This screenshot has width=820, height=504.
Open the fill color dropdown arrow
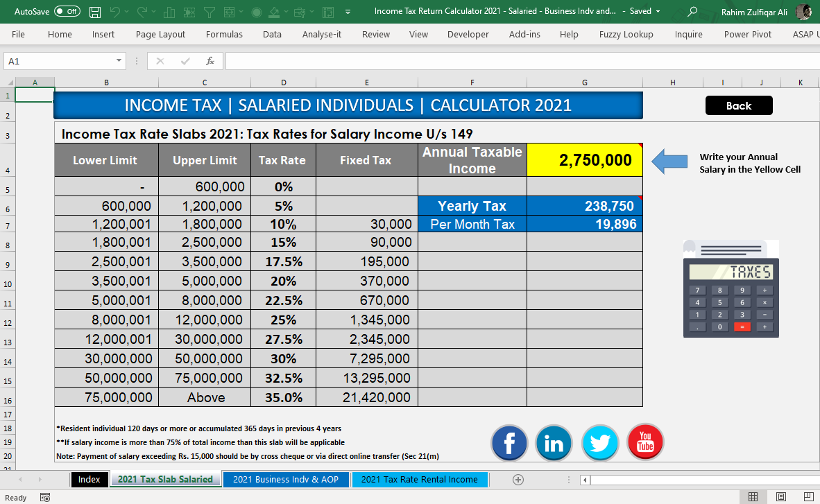(x=286, y=12)
